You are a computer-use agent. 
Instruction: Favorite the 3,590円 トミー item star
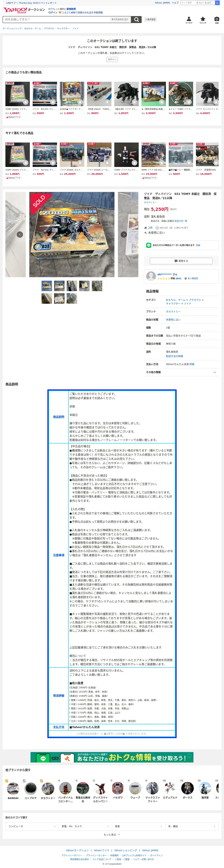pos(189,102)
